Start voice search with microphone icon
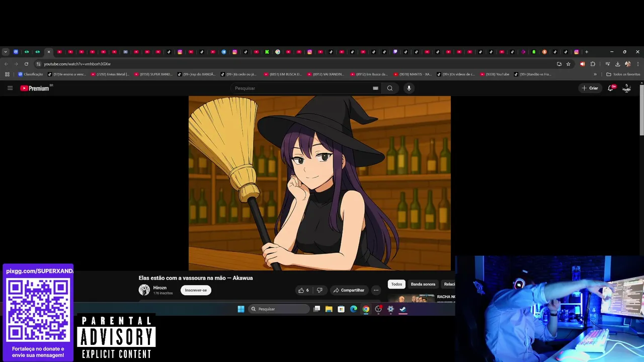 409,88
